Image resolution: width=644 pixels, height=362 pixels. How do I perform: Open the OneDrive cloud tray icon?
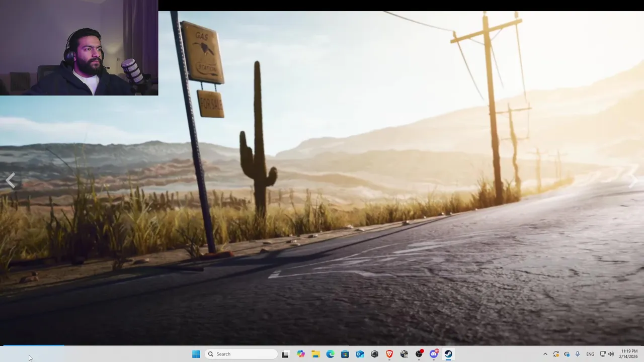(x=567, y=354)
